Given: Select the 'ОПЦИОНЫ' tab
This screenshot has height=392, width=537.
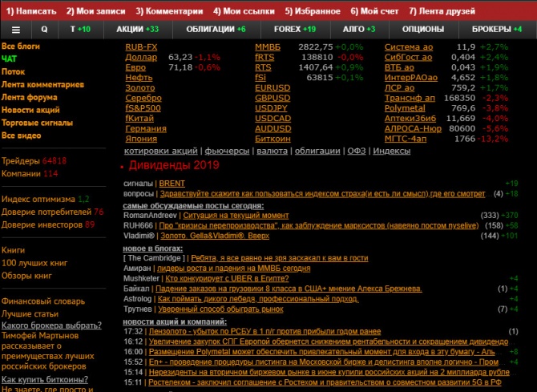Looking at the screenshot, I should 423,30.
